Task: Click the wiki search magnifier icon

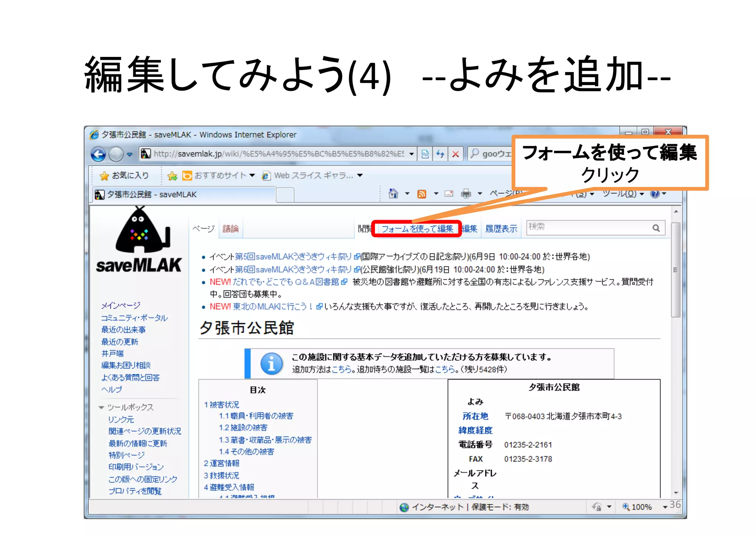Action: coord(656,228)
